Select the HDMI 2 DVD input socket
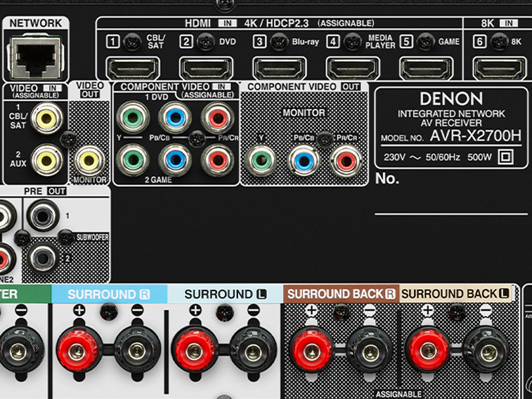532x399 pixels. [x=206, y=68]
